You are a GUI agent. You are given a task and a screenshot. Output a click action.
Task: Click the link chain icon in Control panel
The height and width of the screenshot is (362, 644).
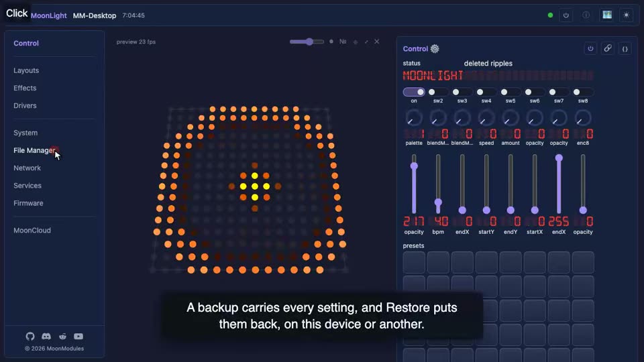[608, 49]
